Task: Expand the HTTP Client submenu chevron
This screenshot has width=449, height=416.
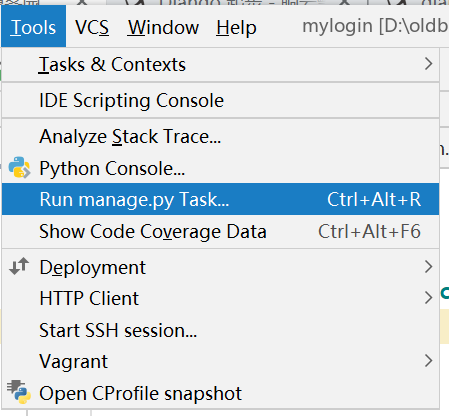Action: click(x=429, y=298)
